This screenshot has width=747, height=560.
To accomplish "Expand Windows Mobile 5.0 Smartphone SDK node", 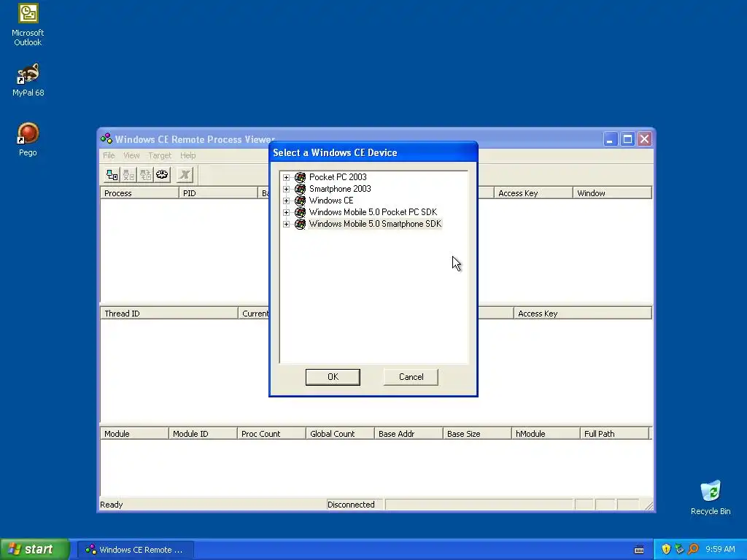I will tap(286, 225).
